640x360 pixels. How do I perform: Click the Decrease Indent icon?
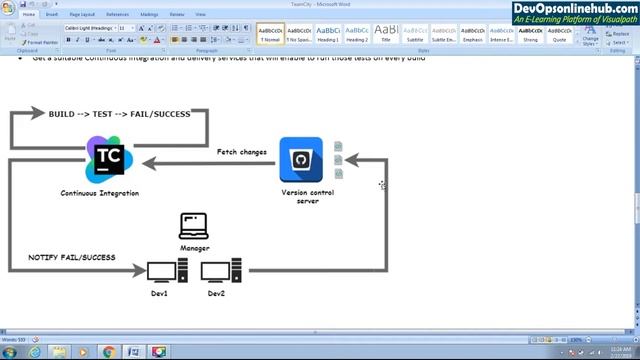tap(216, 28)
